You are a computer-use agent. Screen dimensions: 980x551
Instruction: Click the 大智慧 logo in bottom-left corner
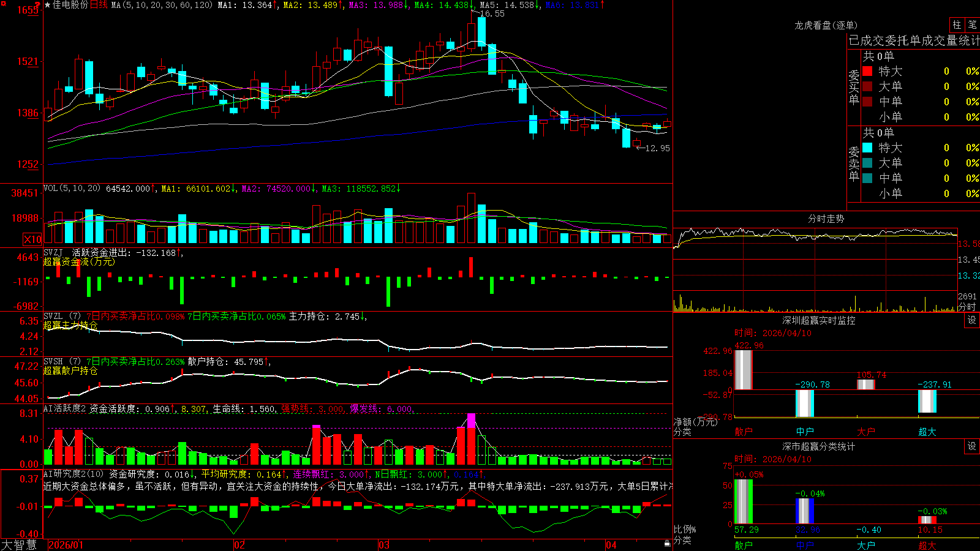pos(19,545)
